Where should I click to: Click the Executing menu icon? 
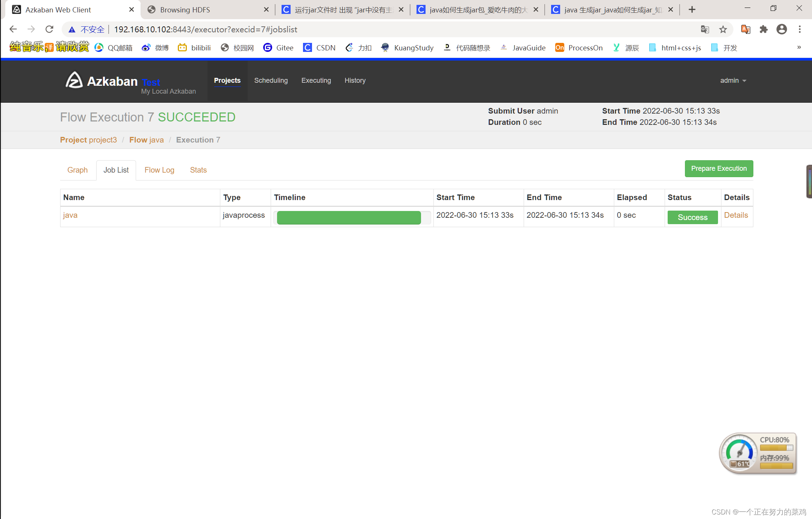point(316,80)
